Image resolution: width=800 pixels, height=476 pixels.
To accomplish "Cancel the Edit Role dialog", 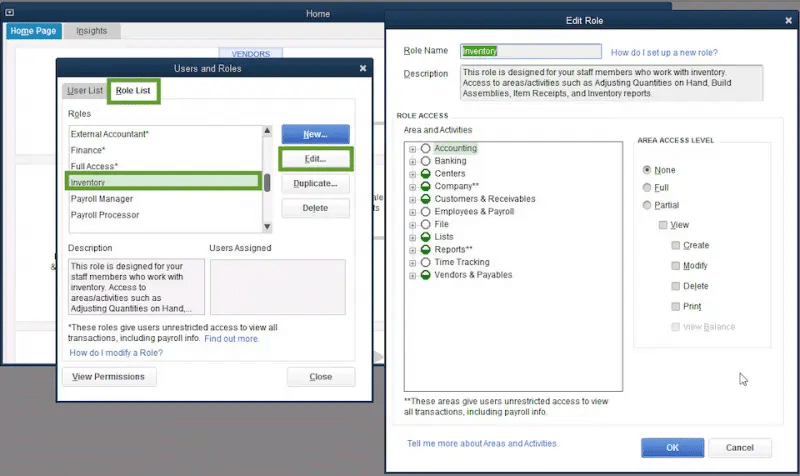I will [739, 448].
